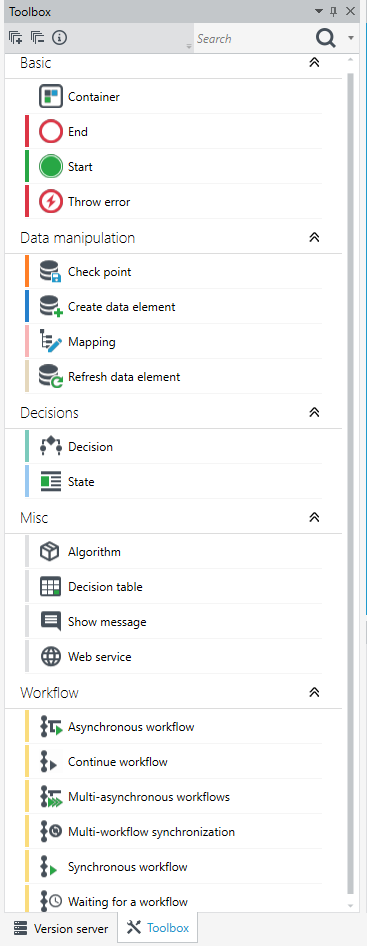Click the Decision table label

[x=106, y=587]
